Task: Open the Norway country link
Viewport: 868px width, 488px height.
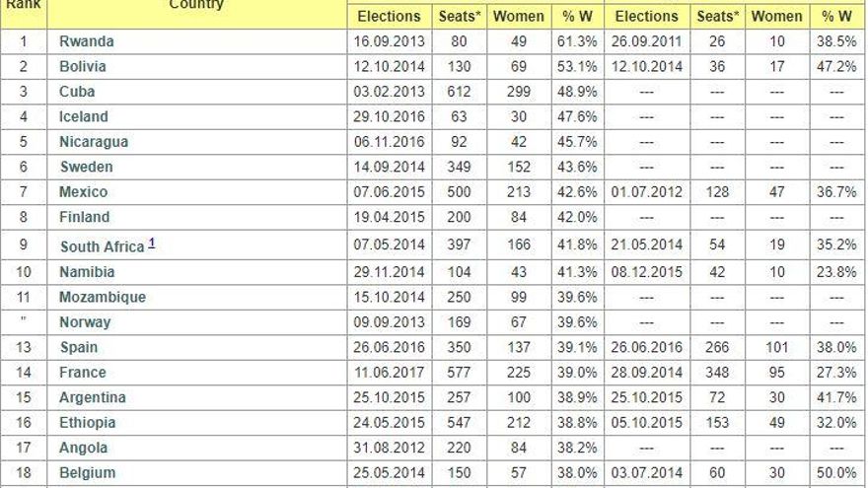Action: tap(85, 322)
